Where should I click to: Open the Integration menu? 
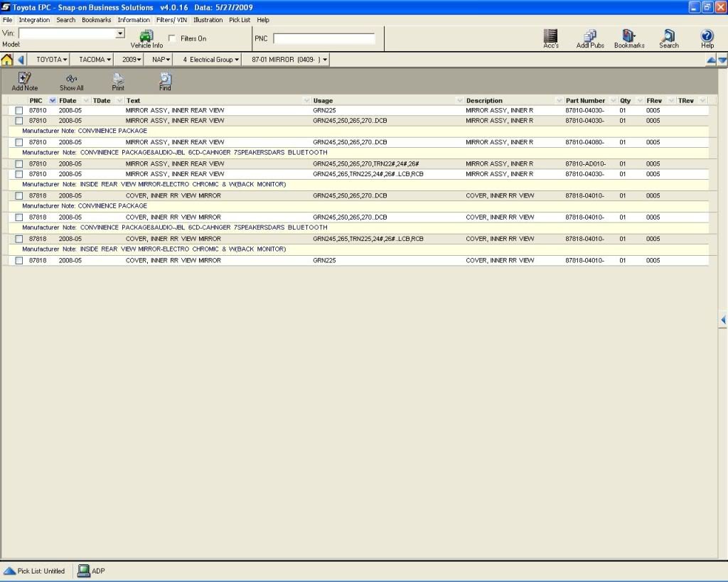click(x=34, y=20)
